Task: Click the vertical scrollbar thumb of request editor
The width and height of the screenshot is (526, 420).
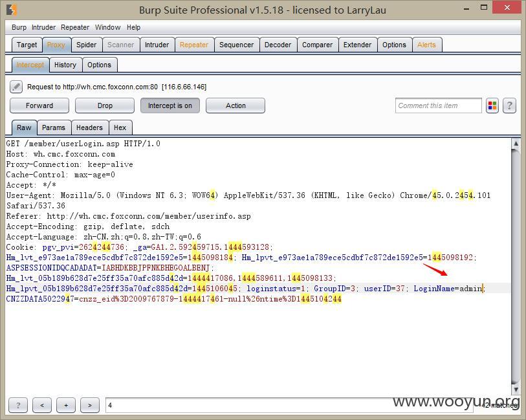Action: (516, 267)
